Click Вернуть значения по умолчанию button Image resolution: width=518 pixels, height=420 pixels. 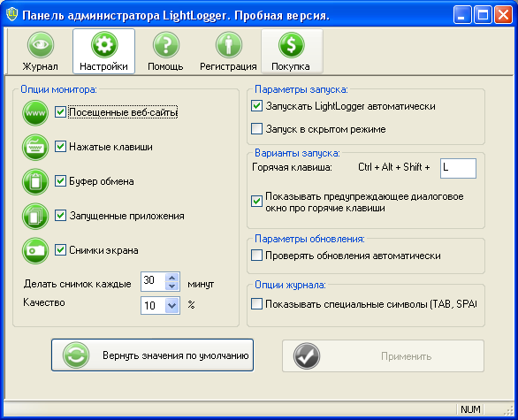(153, 355)
